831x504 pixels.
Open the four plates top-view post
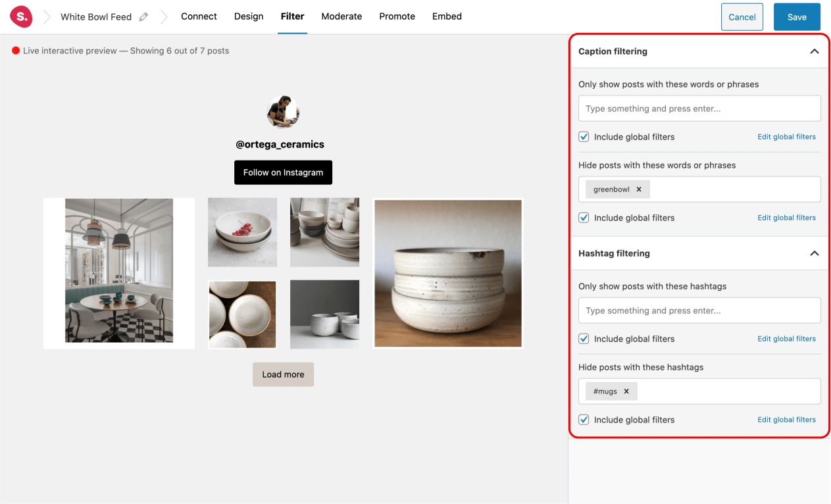pos(242,315)
